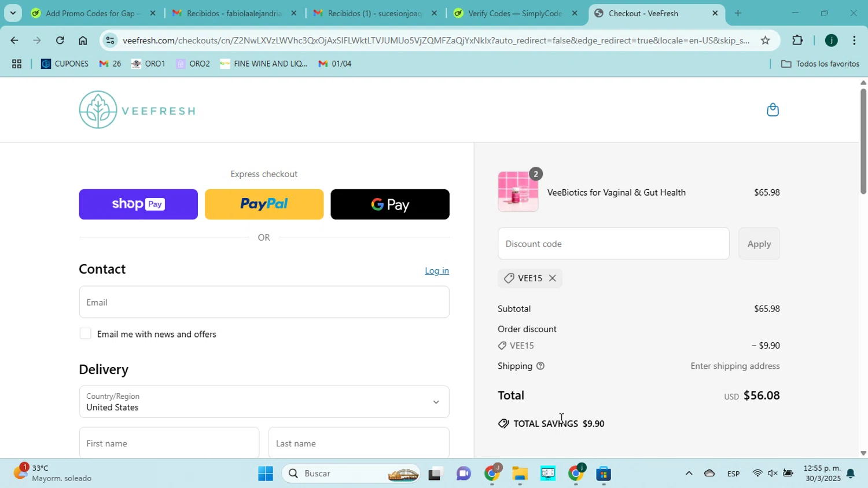The width and height of the screenshot is (868, 488).
Task: Go back to the previous page
Action: [14, 41]
